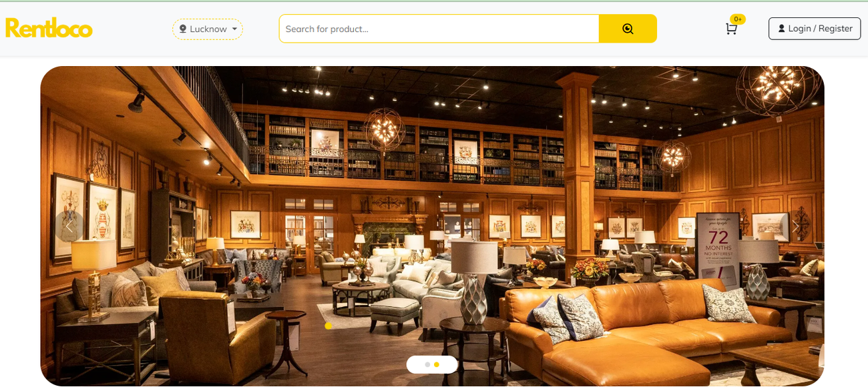Click the Rentloco logo
Screen dimensions: 868x389
click(49, 28)
